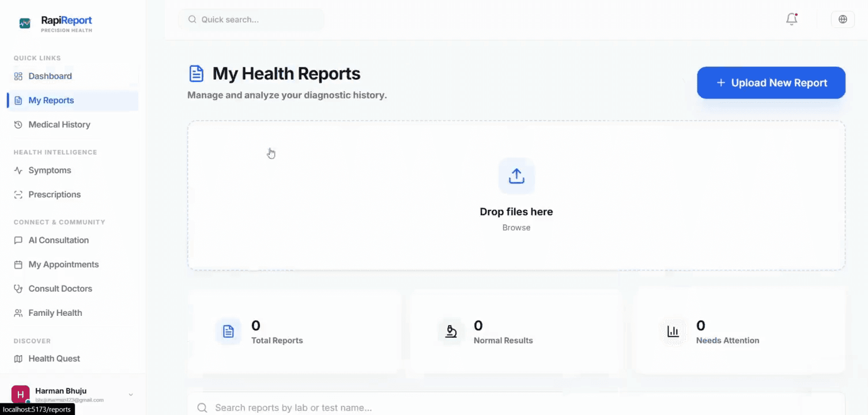Click Upload New Report button
Image resolution: width=868 pixels, height=415 pixels.
coord(771,83)
